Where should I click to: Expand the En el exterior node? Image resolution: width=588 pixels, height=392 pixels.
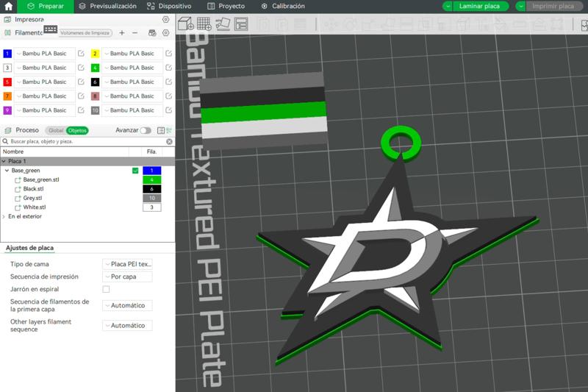coord(4,217)
